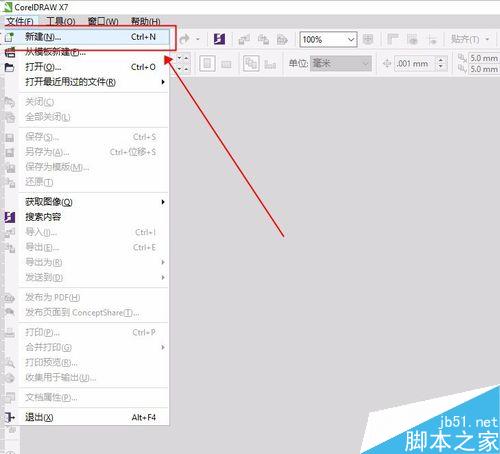Select the landscape page orientation icon
500x454 pixels.
[x=226, y=64]
